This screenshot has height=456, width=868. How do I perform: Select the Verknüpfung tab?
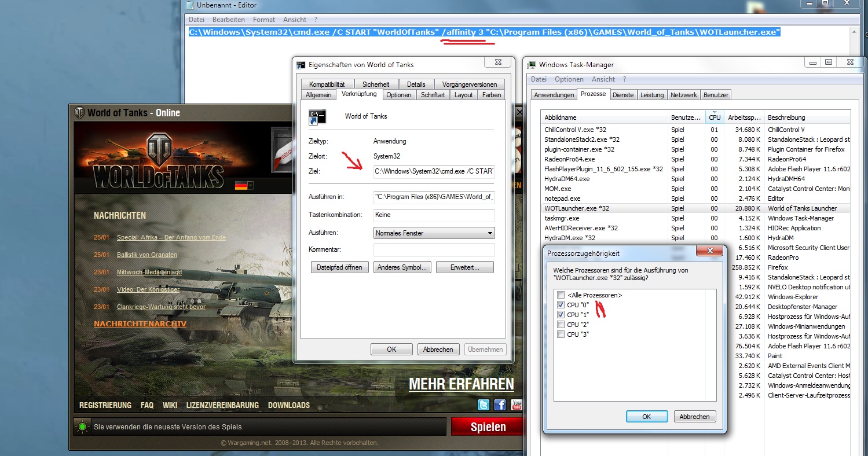[x=359, y=94]
